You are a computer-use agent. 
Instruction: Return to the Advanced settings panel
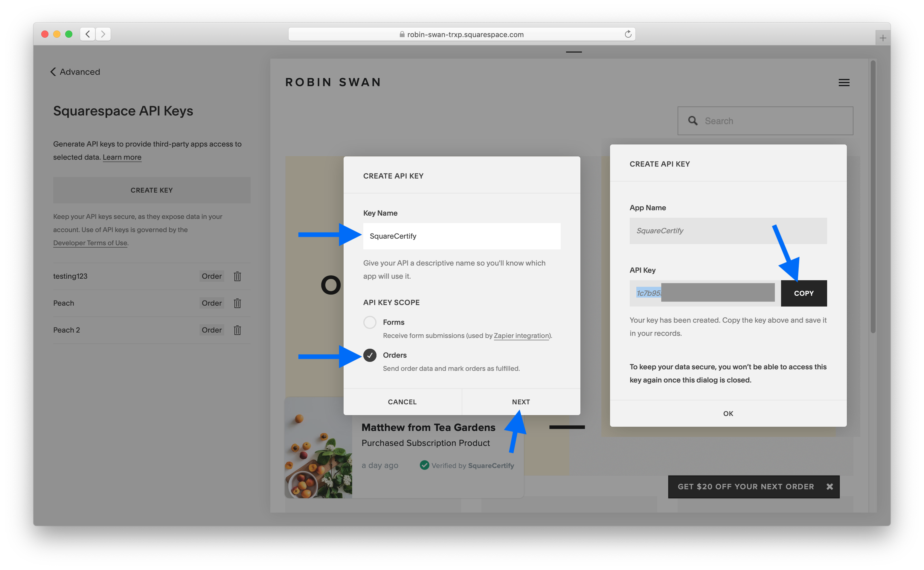point(75,72)
